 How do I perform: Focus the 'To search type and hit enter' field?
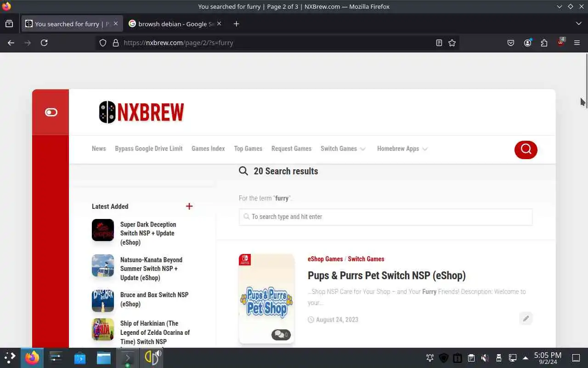click(x=386, y=217)
